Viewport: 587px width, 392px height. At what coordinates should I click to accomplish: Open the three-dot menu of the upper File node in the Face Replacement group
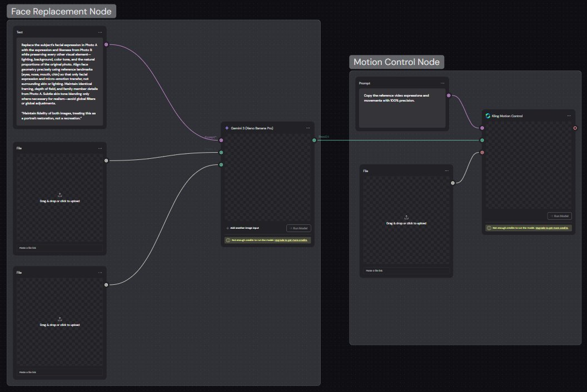pos(100,148)
